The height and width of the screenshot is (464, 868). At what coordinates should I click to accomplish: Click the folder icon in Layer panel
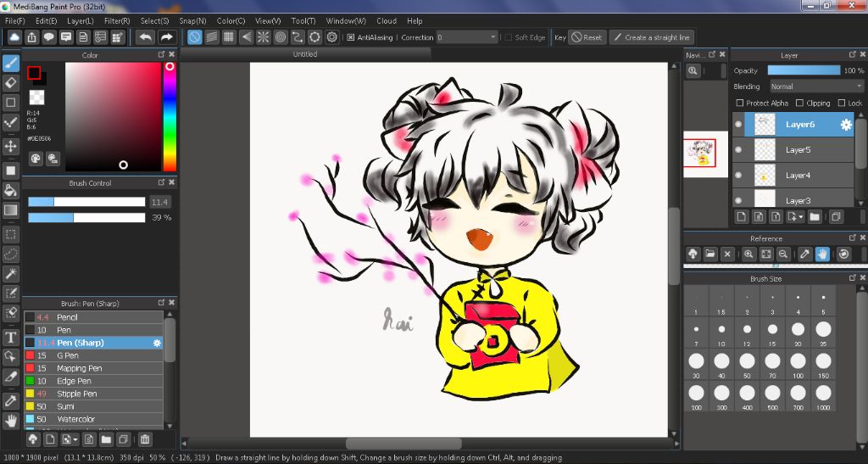coord(815,216)
